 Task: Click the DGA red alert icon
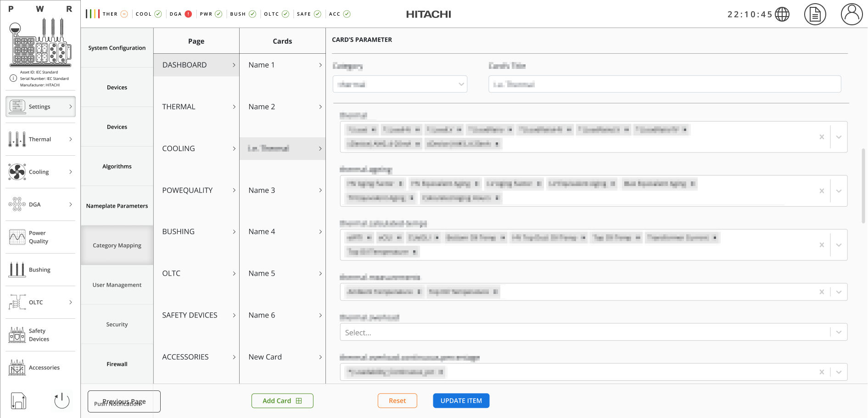point(188,14)
